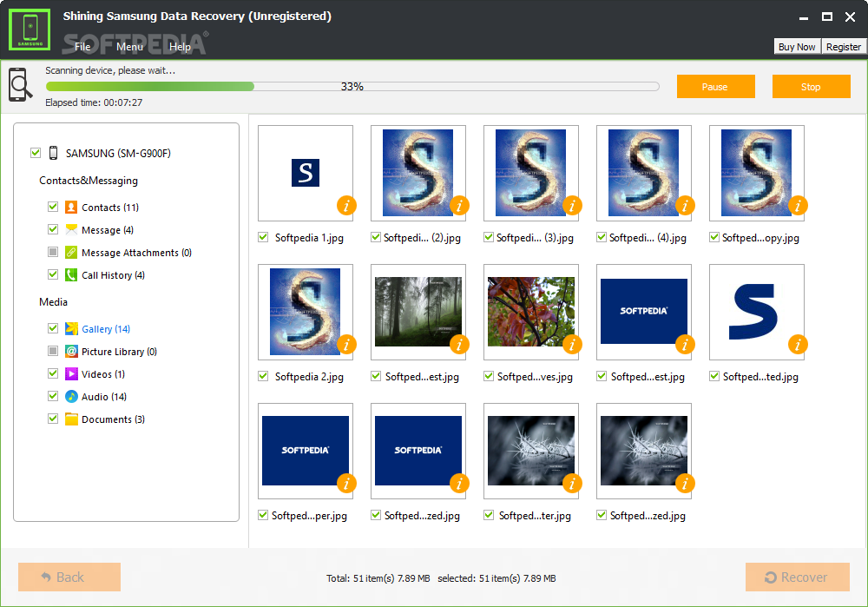868x607 pixels.
Task: Click the Contacts category icon
Action: tap(71, 208)
